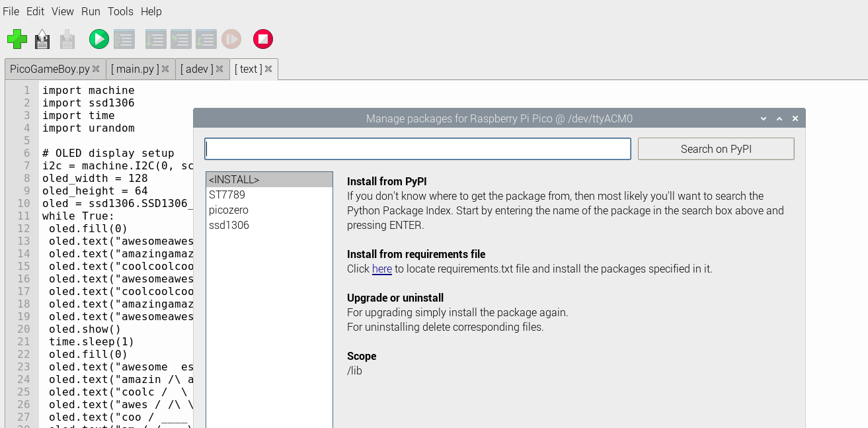Open the Tools menu

tap(120, 11)
